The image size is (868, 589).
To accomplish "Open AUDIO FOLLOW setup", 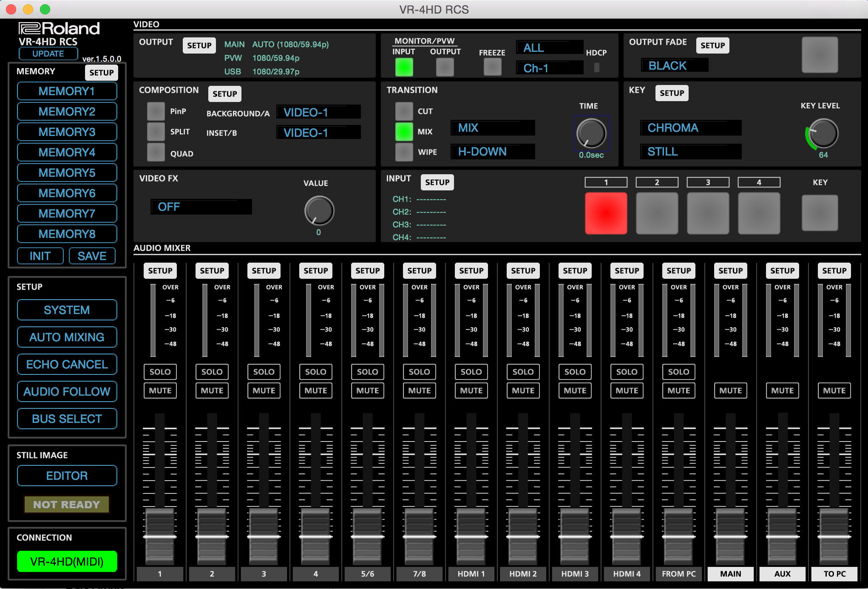I will (67, 391).
